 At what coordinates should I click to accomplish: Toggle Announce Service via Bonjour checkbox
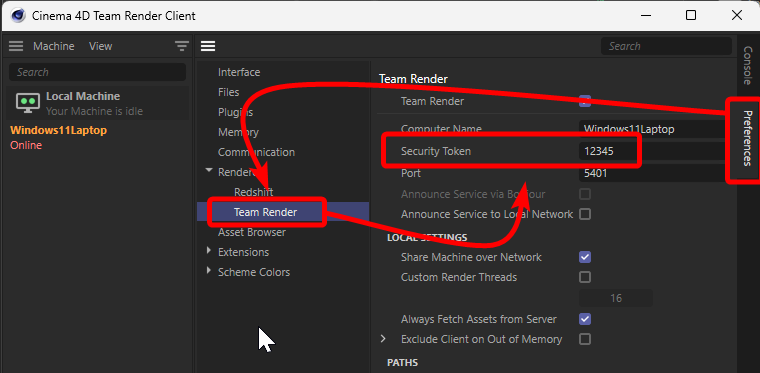point(585,194)
